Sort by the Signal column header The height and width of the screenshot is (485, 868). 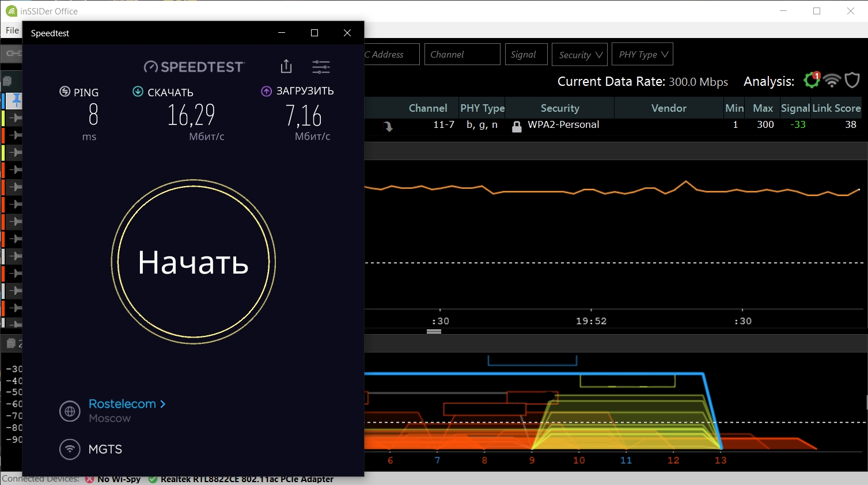click(x=795, y=108)
